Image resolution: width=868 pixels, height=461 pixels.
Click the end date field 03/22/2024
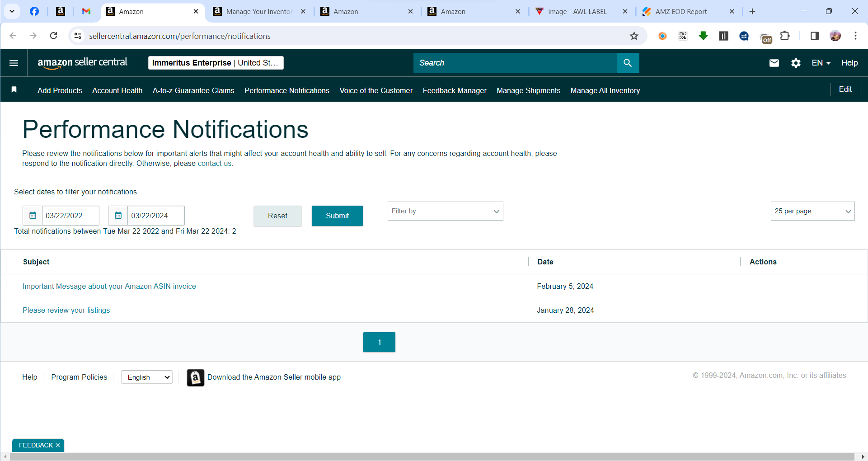(156, 216)
